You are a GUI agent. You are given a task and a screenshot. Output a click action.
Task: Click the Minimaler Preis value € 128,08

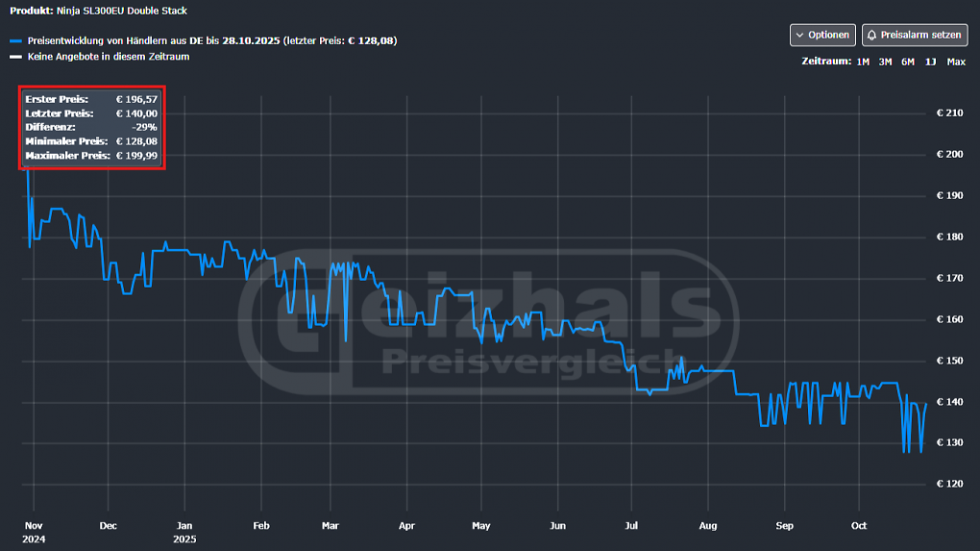136,141
